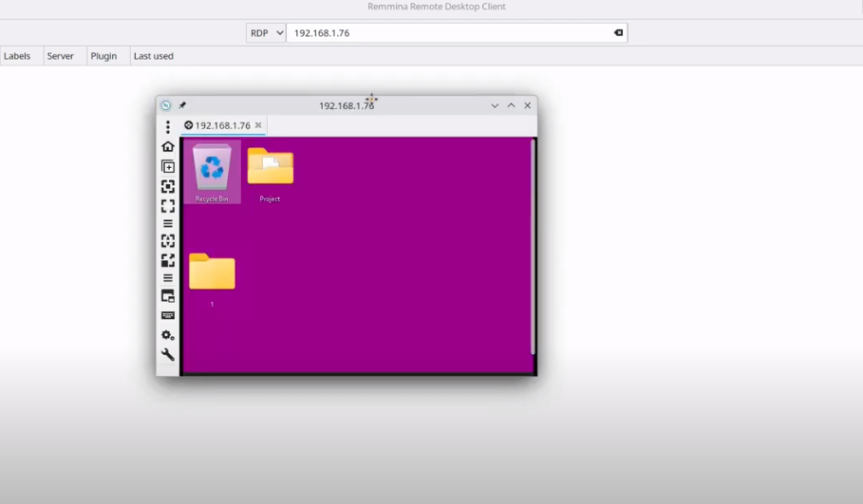Sort the connection list by the Last used column
Screen dimensions: 863x504
pos(153,56)
